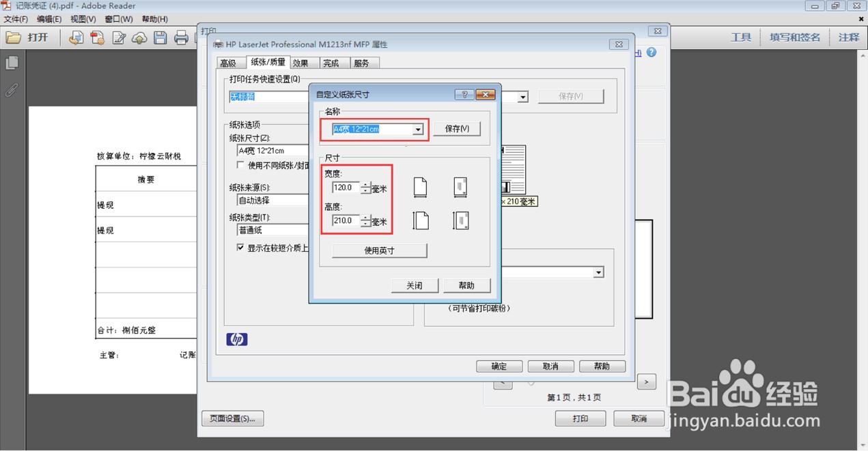This screenshot has width=868, height=451.
Task: Open the page thumbnails panel icon
Action: pos(12,63)
